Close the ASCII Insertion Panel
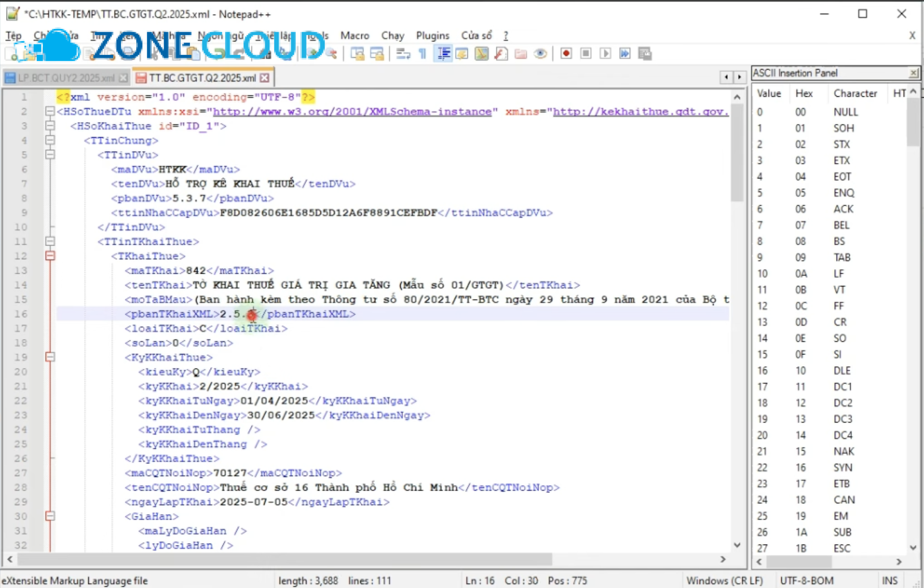This screenshot has height=588, width=924. 914,73
